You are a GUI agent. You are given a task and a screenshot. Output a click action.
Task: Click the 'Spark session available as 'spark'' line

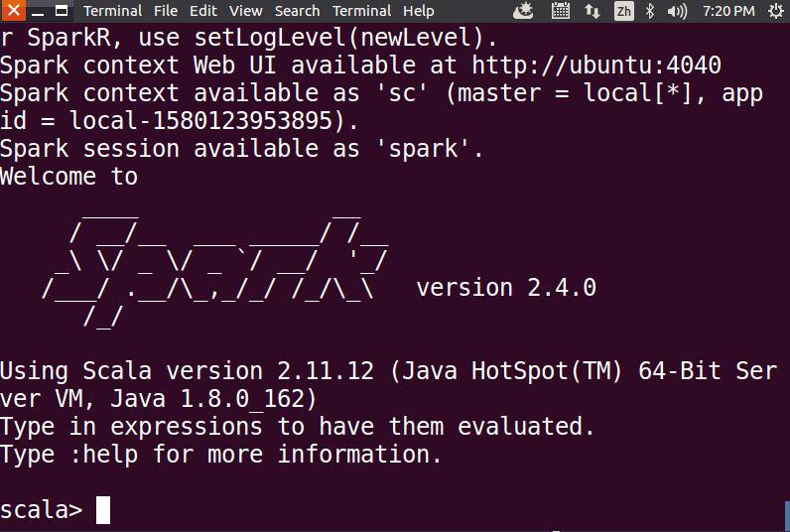pos(241,149)
